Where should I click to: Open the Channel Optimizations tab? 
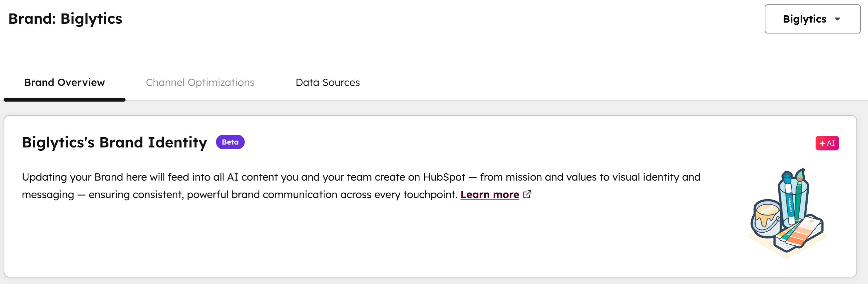pyautogui.click(x=200, y=83)
